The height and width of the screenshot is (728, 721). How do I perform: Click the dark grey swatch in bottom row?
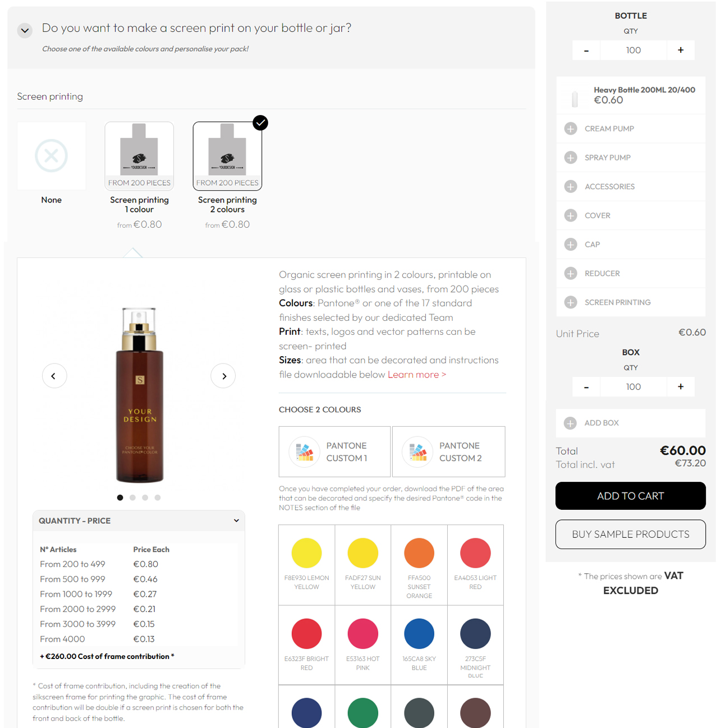click(x=419, y=712)
